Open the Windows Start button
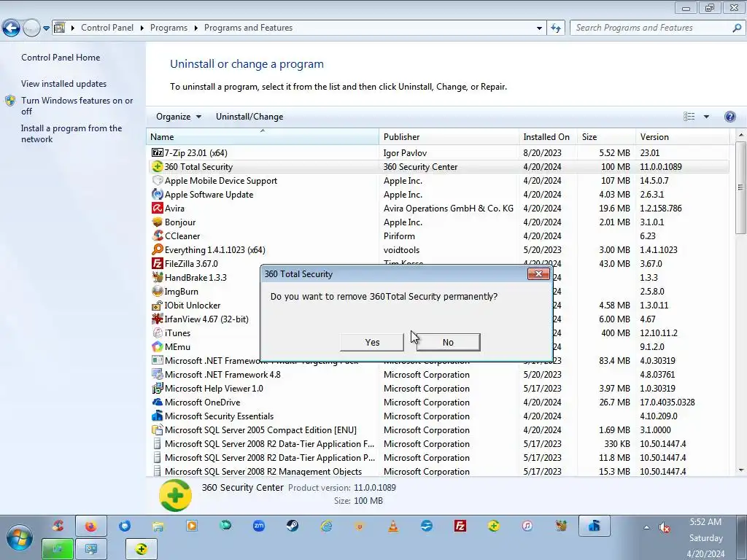The width and height of the screenshot is (747, 560). (x=19, y=538)
